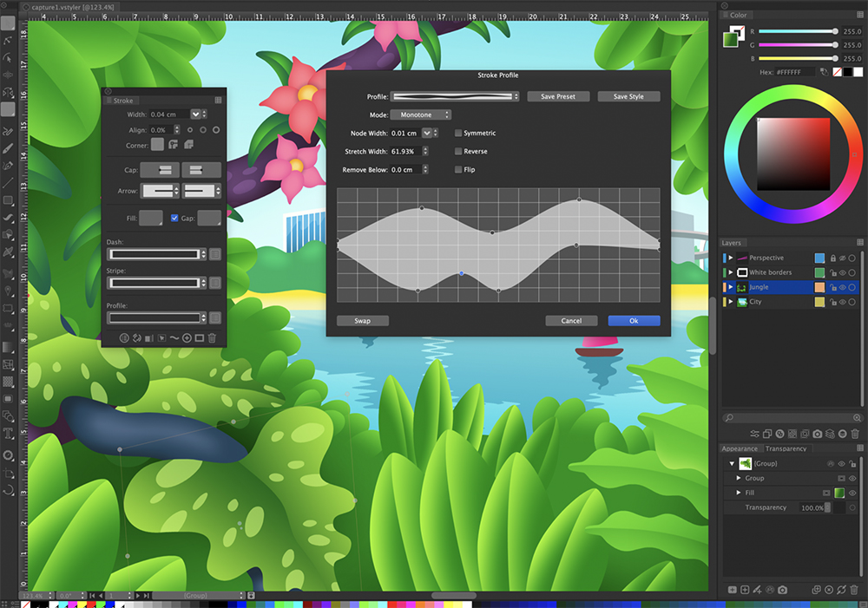868x608 pixels.
Task: Uncheck the Gap checkbox in Stroke panel
Action: 174,218
